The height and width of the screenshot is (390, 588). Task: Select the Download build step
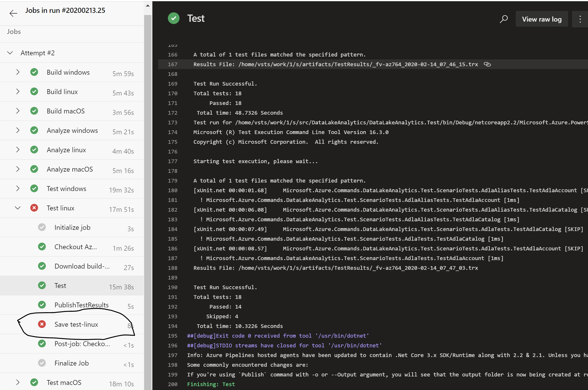point(82,266)
